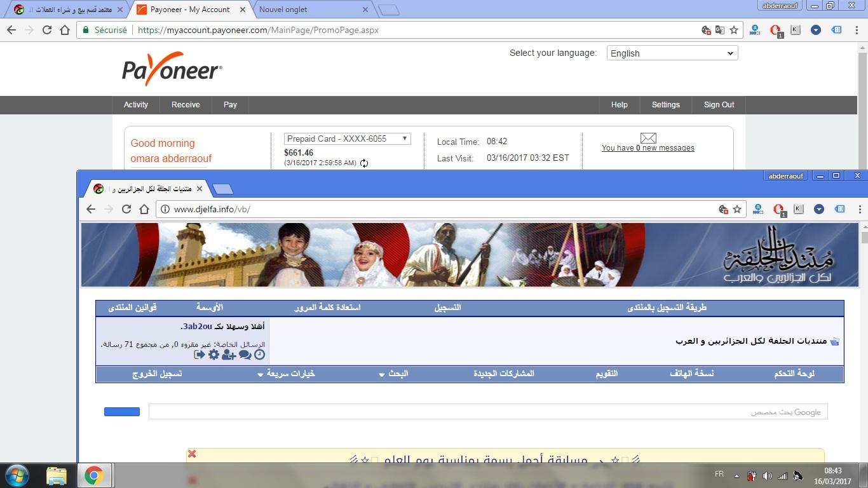Click the translate page icon in Payoneer address bar
The height and width of the screenshot is (488, 868).
[x=720, y=30]
